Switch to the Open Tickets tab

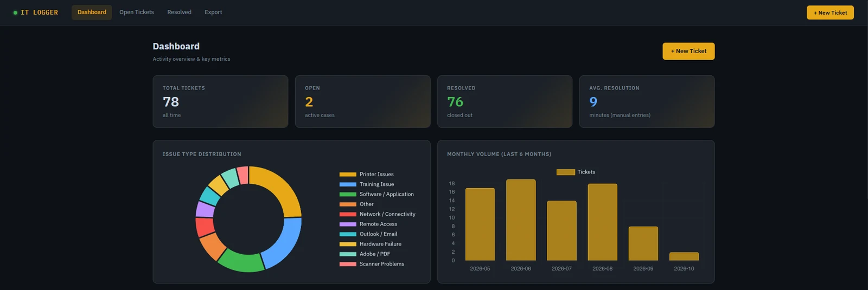137,12
